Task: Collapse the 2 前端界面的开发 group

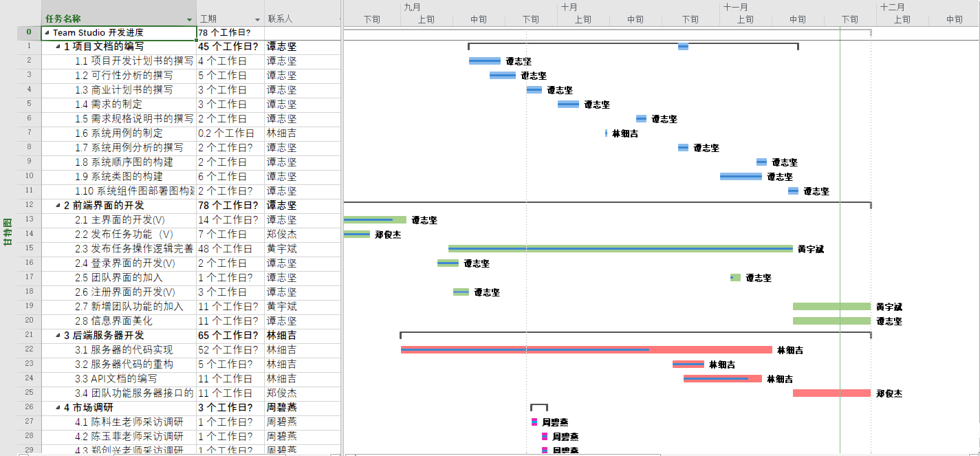Action: click(58, 206)
